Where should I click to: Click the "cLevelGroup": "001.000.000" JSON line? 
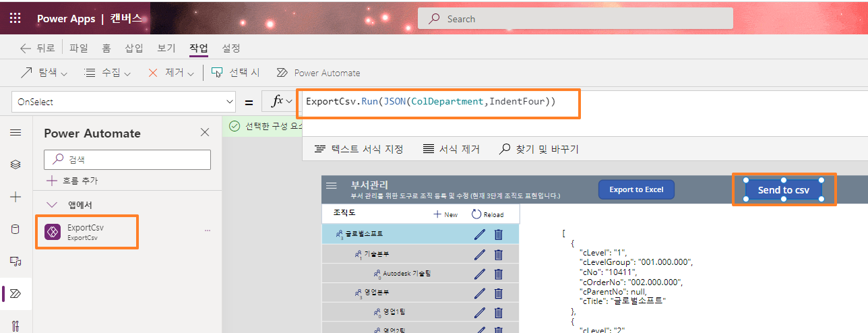click(x=635, y=262)
